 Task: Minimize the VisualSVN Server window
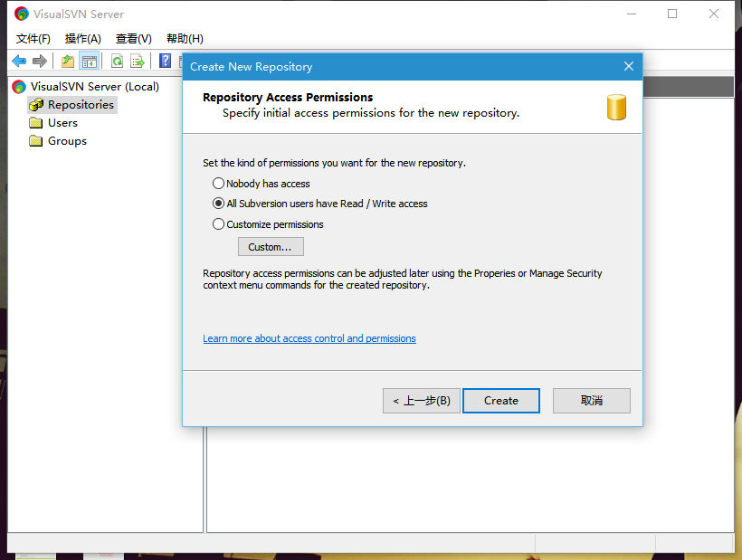click(632, 14)
